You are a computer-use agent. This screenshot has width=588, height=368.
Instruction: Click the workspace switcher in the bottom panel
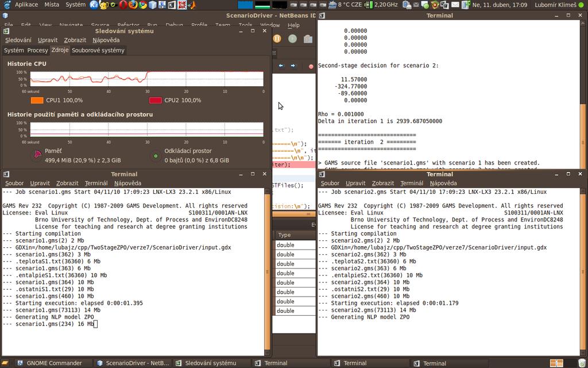(x=557, y=363)
